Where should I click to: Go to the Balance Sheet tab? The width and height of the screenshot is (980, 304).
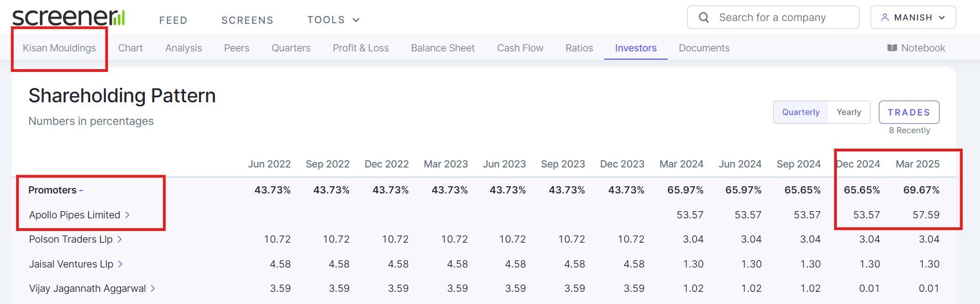[x=443, y=48]
